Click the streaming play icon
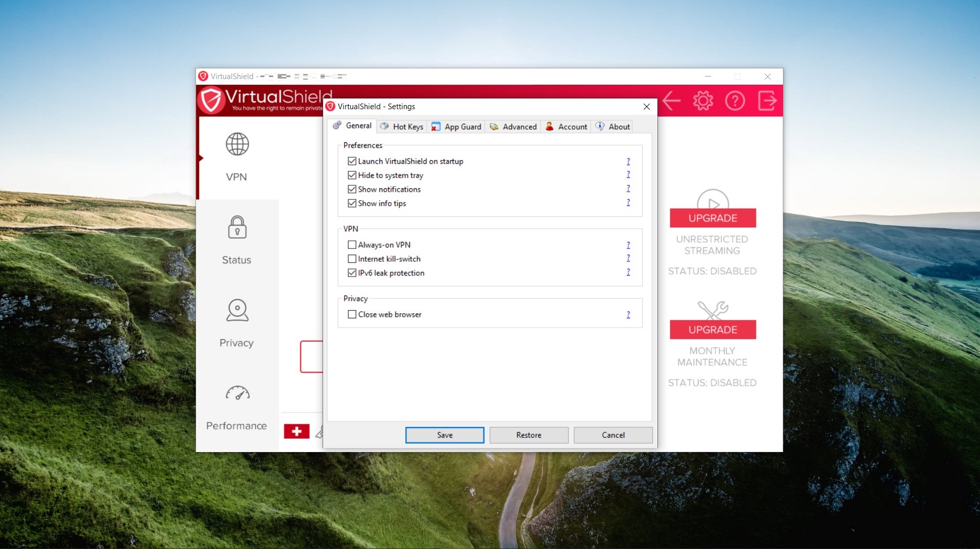980x549 pixels. (x=713, y=199)
